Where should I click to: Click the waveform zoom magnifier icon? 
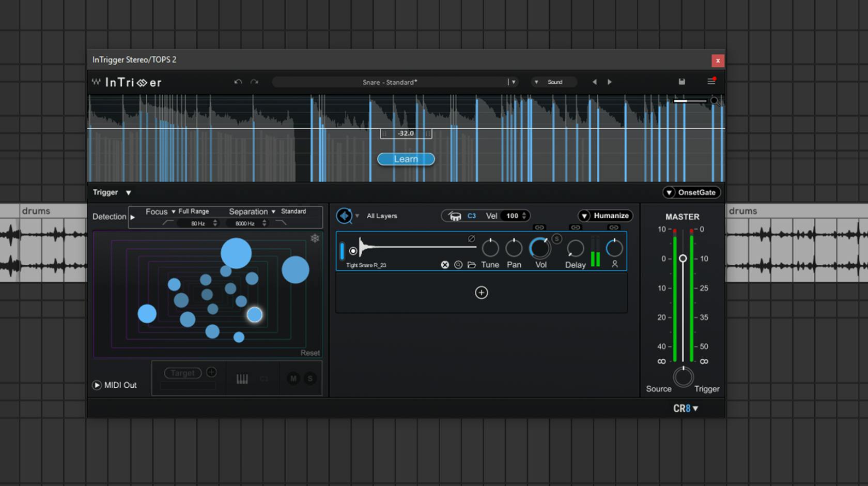(715, 101)
